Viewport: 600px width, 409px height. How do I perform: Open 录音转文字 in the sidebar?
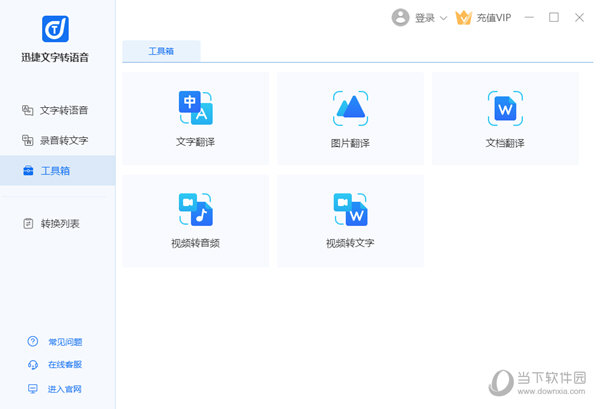tap(57, 140)
